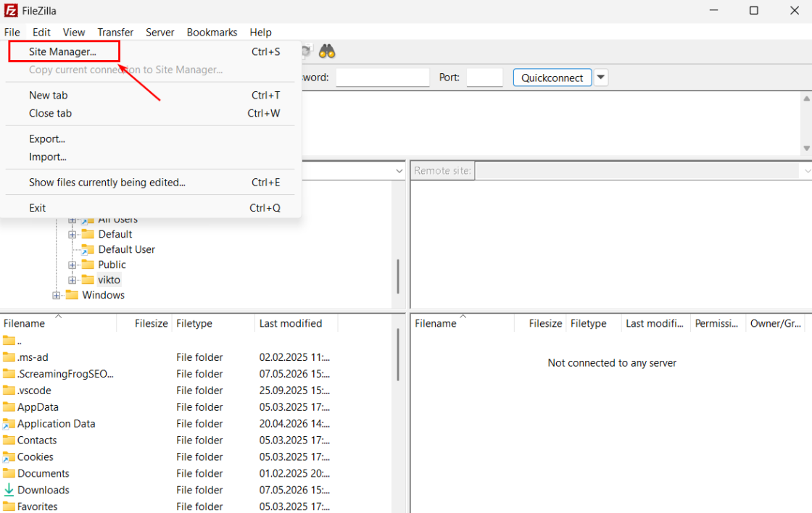Click the FileZilla logo in title bar
The width and height of the screenshot is (812, 513).
point(11,10)
